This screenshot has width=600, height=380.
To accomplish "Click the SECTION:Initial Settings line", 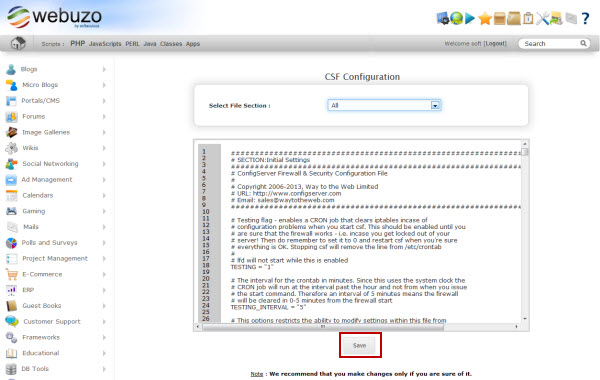I will [271, 160].
